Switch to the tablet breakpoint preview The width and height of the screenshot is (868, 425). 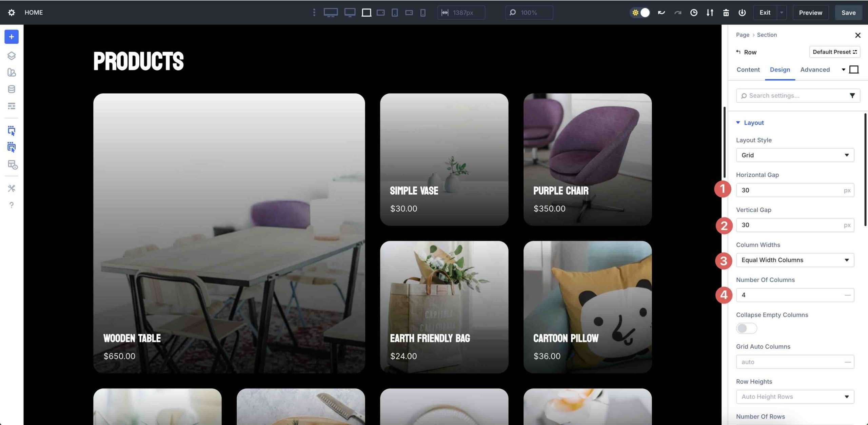pos(394,13)
